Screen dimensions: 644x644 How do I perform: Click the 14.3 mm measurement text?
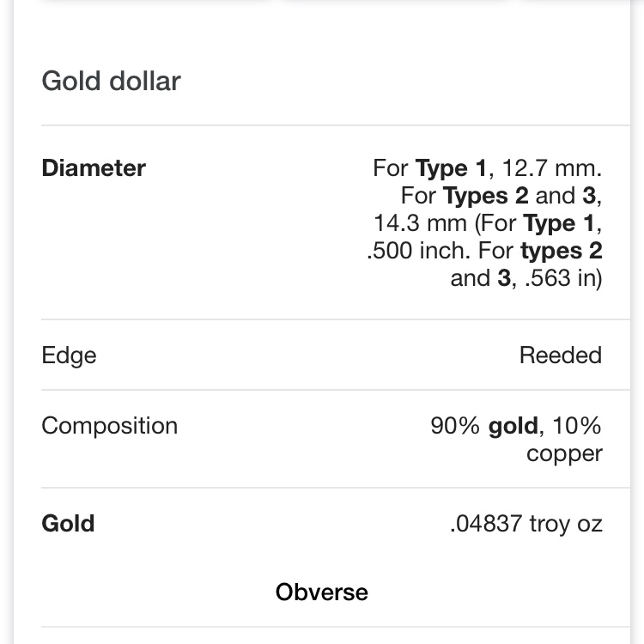[420, 223]
